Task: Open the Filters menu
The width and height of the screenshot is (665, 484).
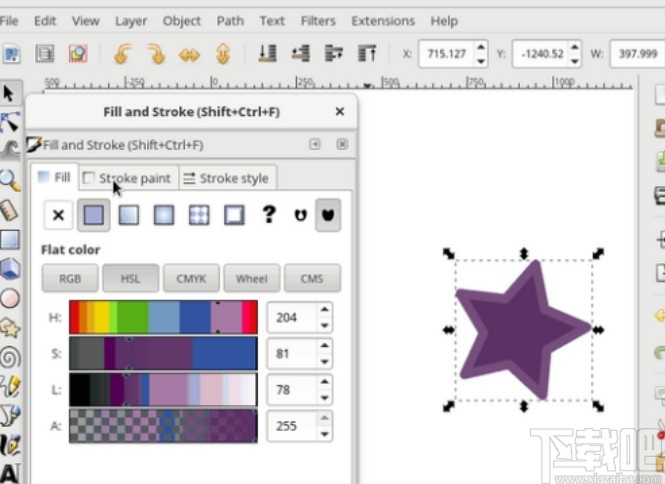Action: point(318,21)
